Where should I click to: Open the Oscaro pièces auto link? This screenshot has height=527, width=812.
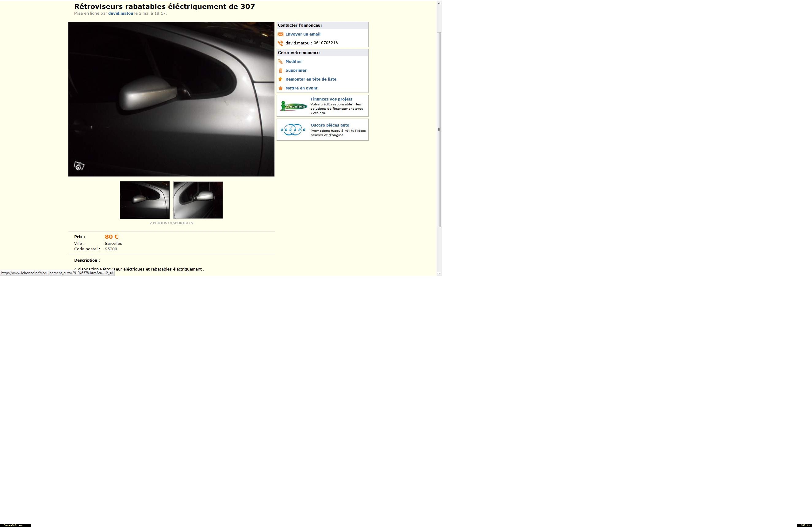click(330, 125)
